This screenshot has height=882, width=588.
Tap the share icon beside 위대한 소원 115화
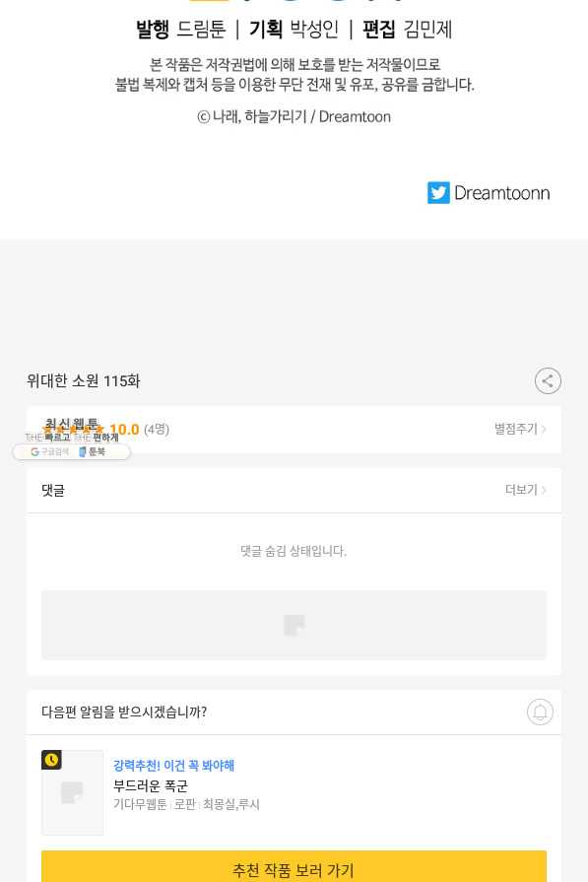pos(548,380)
